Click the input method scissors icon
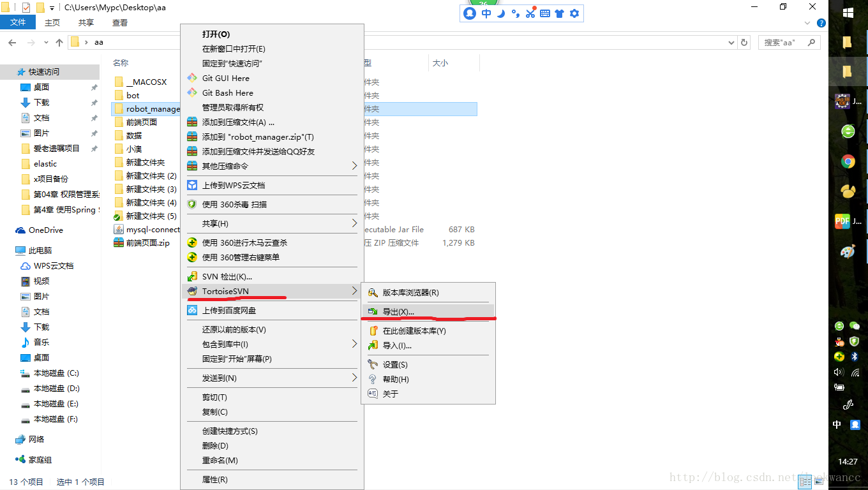The height and width of the screenshot is (490, 868). 530,13
